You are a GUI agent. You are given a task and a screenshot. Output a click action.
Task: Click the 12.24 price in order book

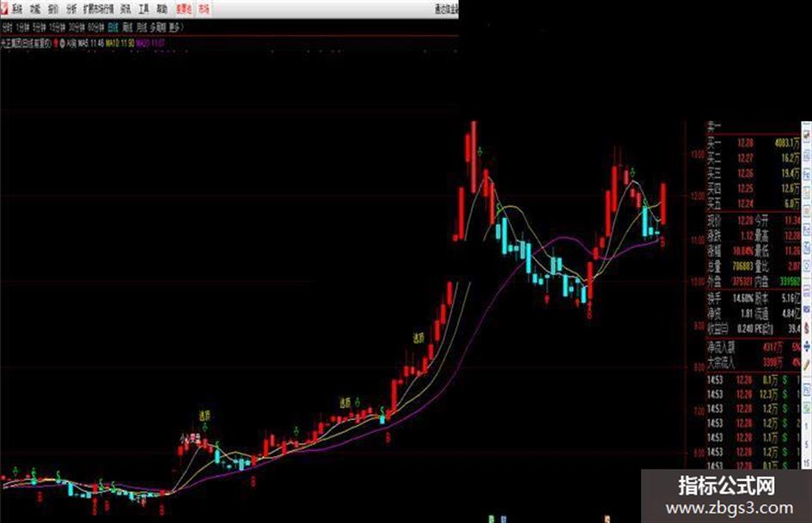tap(745, 204)
